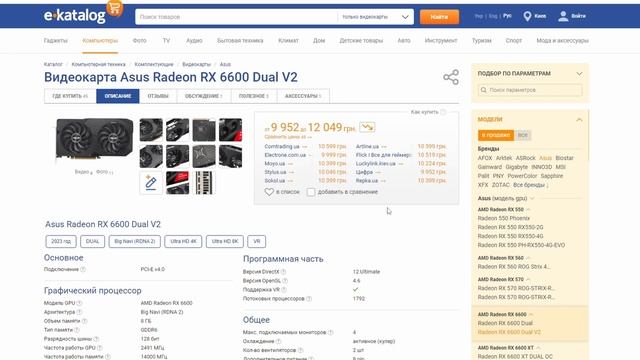Click the Поиск параметров input field

(x=530, y=90)
